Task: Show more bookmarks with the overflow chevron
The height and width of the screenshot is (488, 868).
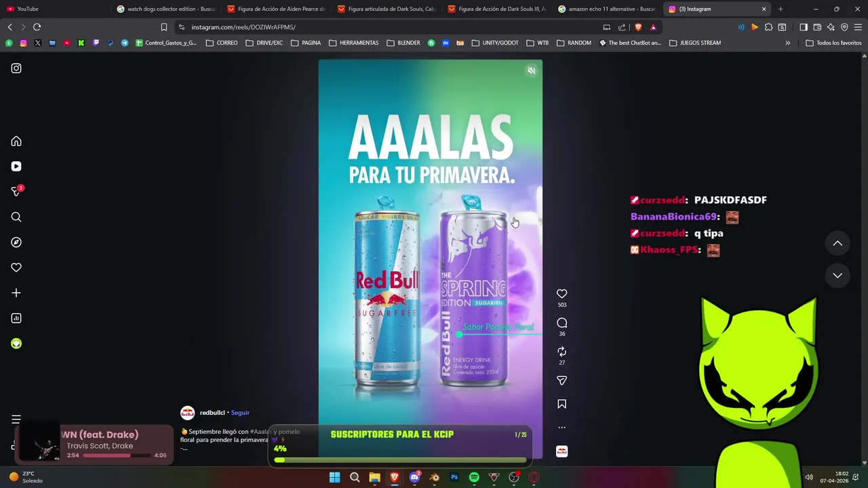Action: pyautogui.click(x=787, y=43)
